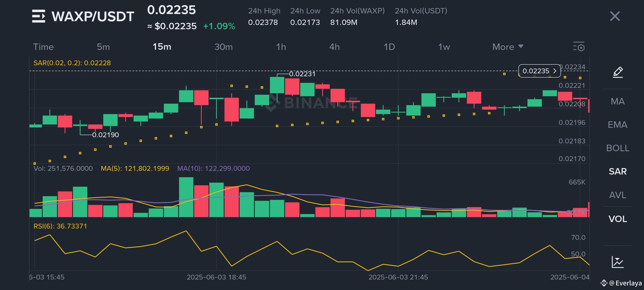Click the 24h Low value 0.02173
Screen dimensions: 644x290
(x=305, y=22)
